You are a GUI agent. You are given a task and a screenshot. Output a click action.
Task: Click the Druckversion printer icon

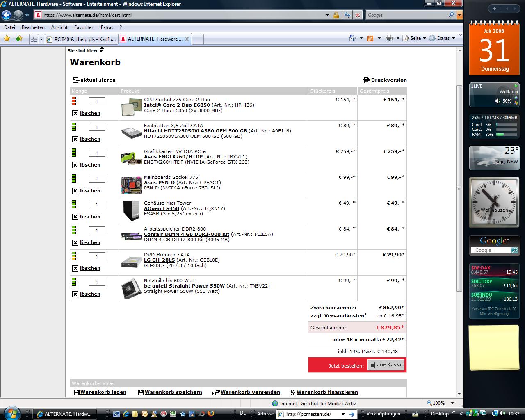coord(367,80)
